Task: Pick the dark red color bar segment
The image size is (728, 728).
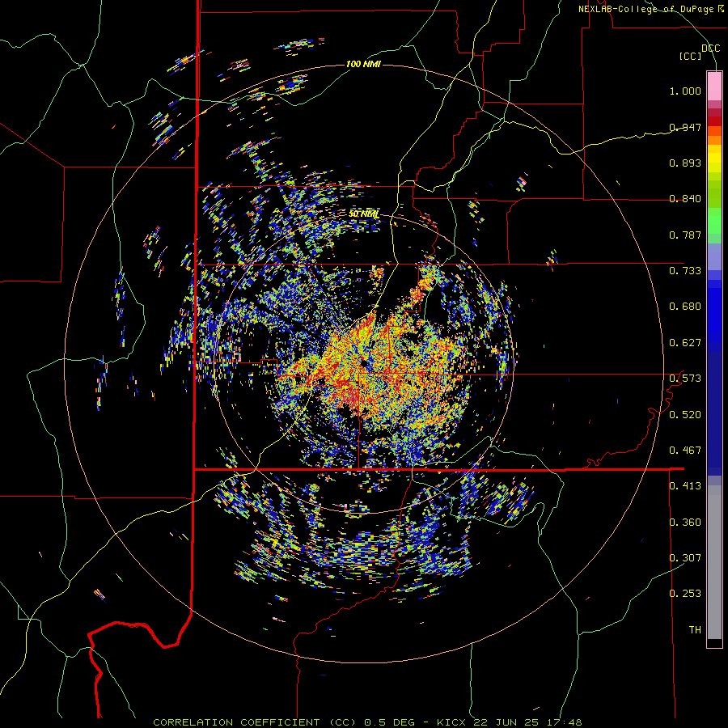Action: [x=714, y=121]
